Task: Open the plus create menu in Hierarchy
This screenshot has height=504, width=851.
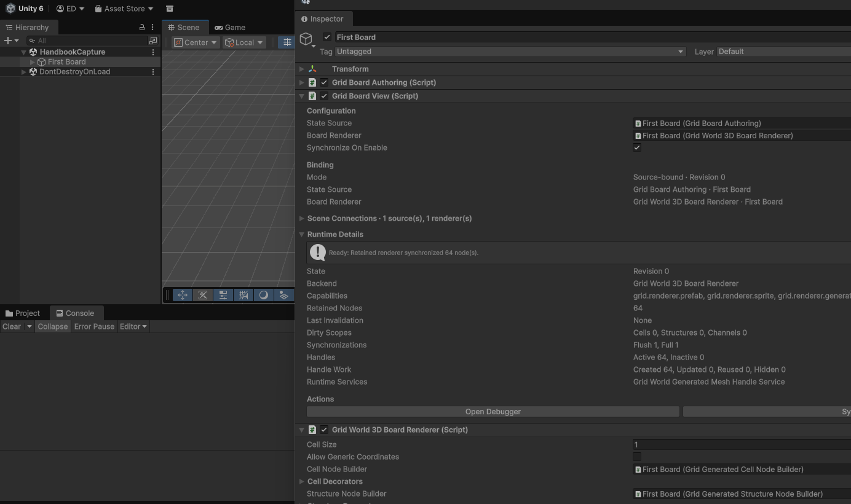Action: 10,41
